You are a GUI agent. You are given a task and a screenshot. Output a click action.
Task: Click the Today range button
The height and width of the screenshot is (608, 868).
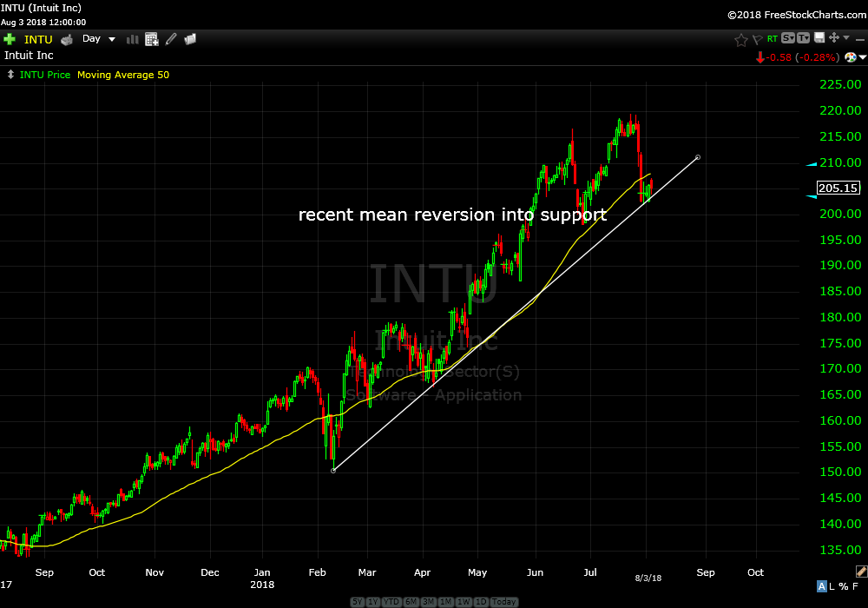(503, 602)
